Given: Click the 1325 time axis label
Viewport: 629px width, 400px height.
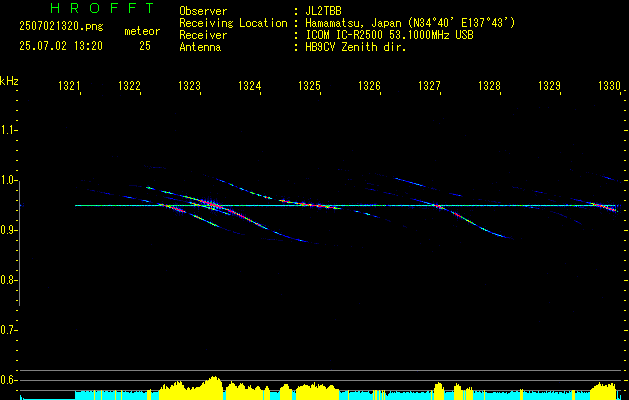Looking at the screenshot, I should 309,86.
